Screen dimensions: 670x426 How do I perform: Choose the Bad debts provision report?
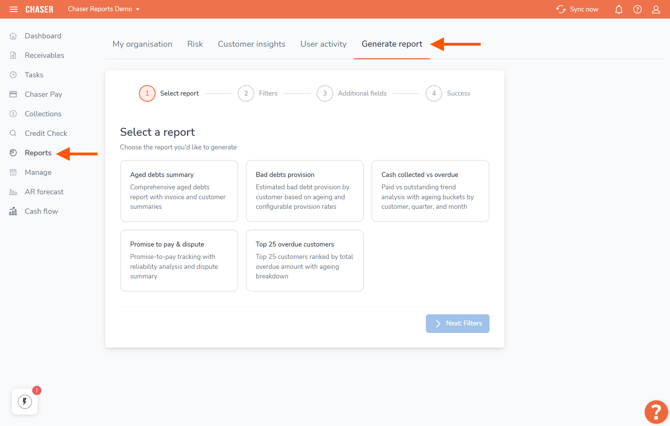(304, 191)
